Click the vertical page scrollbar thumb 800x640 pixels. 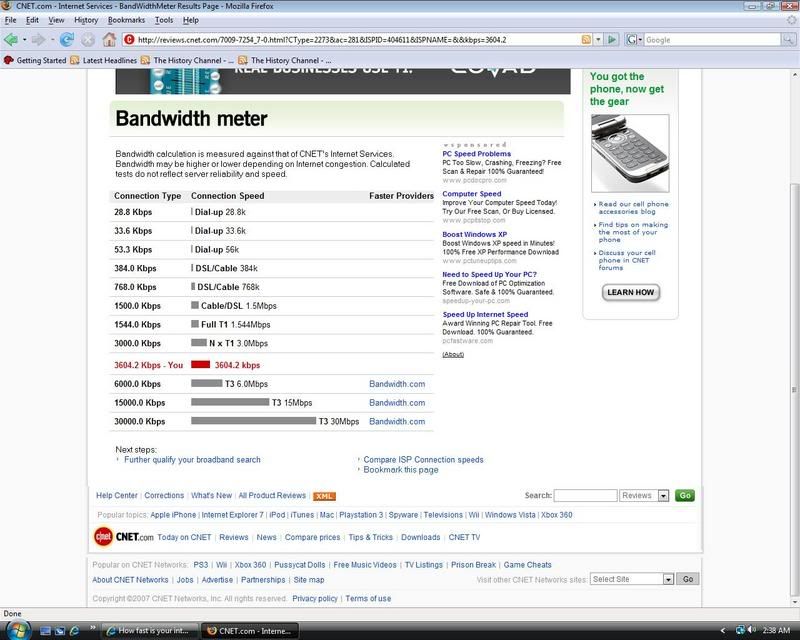coord(794,389)
